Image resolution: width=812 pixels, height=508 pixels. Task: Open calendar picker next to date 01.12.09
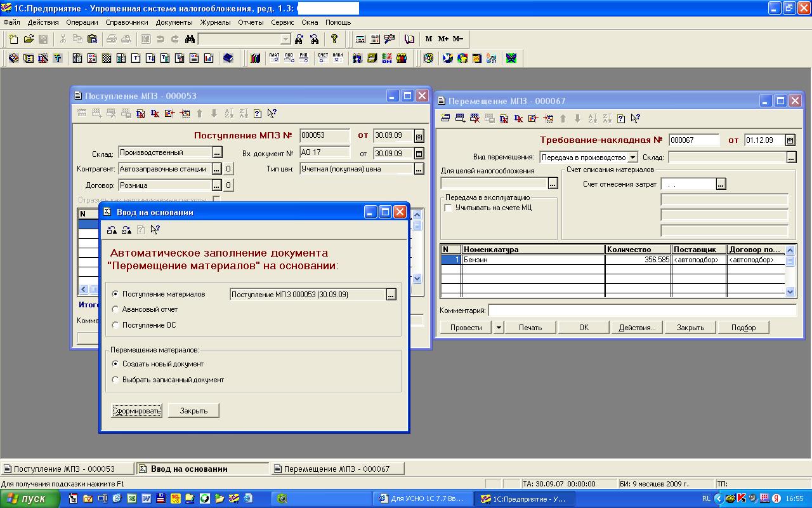click(790, 140)
